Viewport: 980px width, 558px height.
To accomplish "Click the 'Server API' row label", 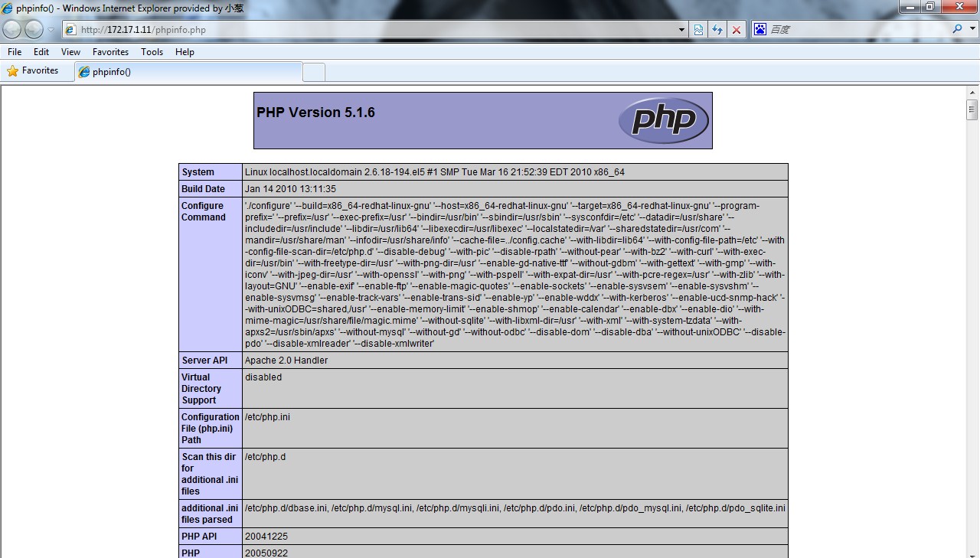I will point(205,361).
